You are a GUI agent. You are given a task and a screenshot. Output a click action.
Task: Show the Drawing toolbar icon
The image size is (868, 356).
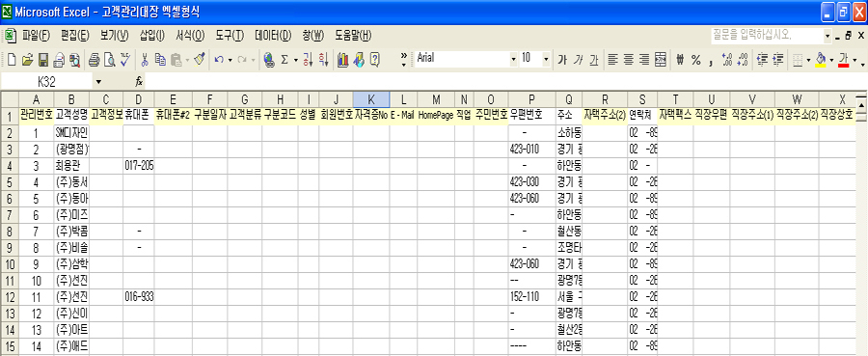(359, 59)
